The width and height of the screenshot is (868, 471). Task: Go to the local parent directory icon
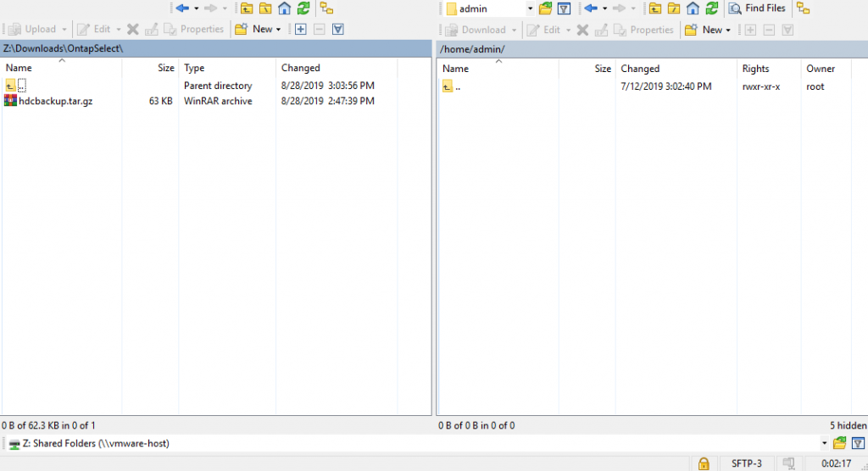click(247, 8)
